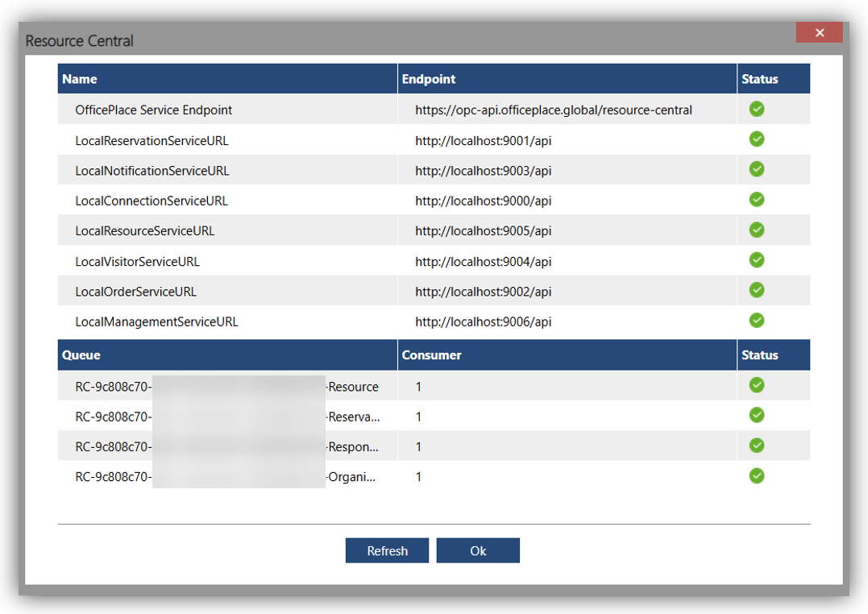Select the queue name ending in Resource

(227, 387)
